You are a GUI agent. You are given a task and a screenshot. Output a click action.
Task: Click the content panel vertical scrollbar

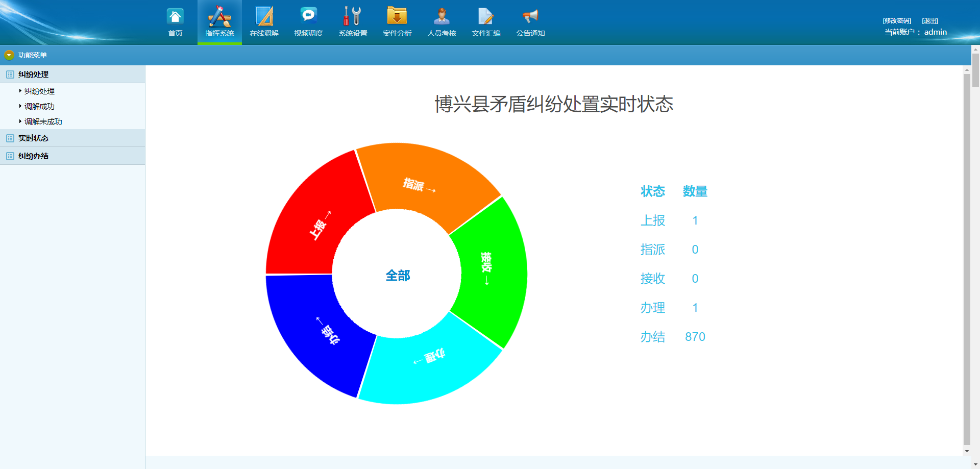point(967,255)
